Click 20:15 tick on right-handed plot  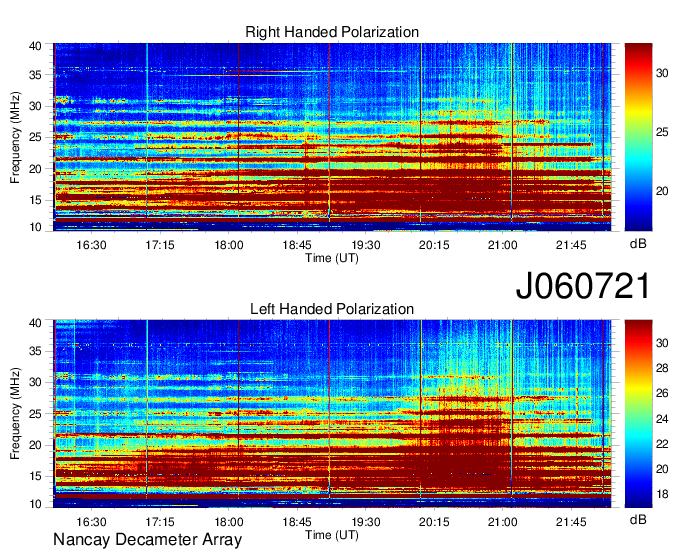pos(434,245)
